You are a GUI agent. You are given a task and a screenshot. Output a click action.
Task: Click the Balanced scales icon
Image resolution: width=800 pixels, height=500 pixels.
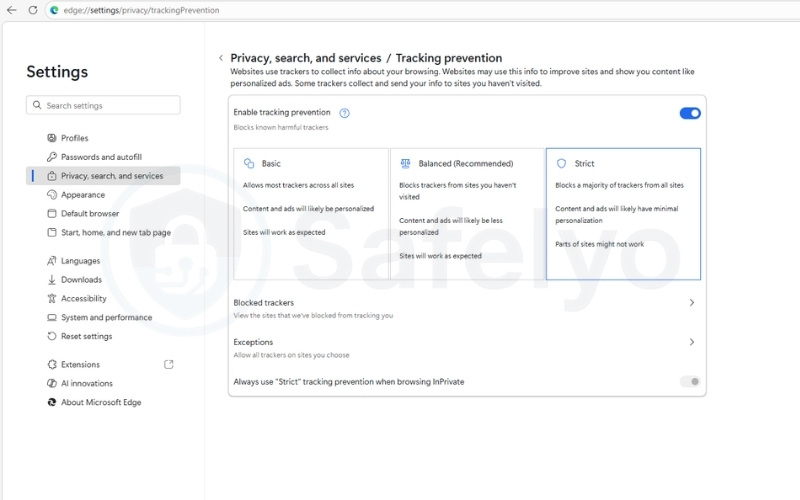coord(406,163)
